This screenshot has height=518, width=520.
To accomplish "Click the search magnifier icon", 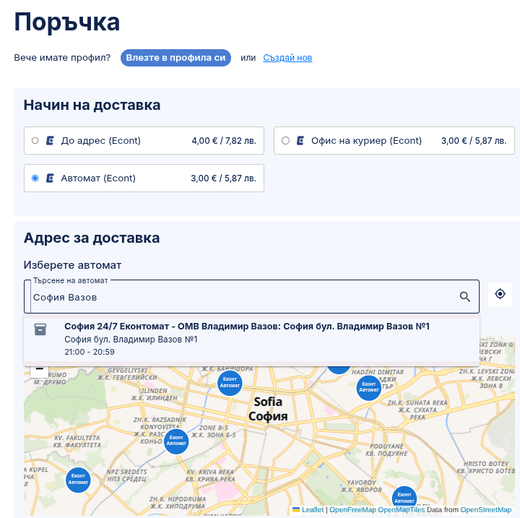I will 465,296.
